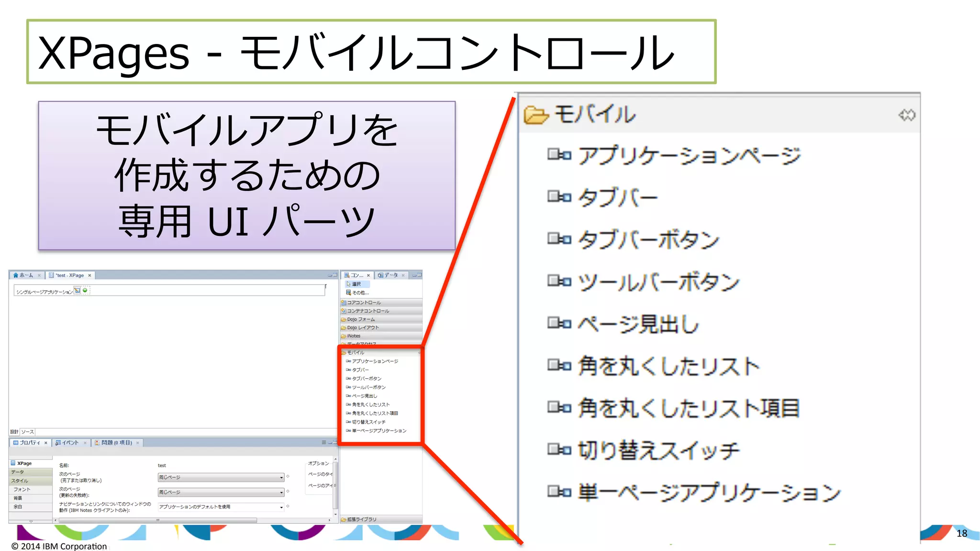Switch to the データ palette tab
Viewport: 980px width, 551px height.
[x=391, y=275]
